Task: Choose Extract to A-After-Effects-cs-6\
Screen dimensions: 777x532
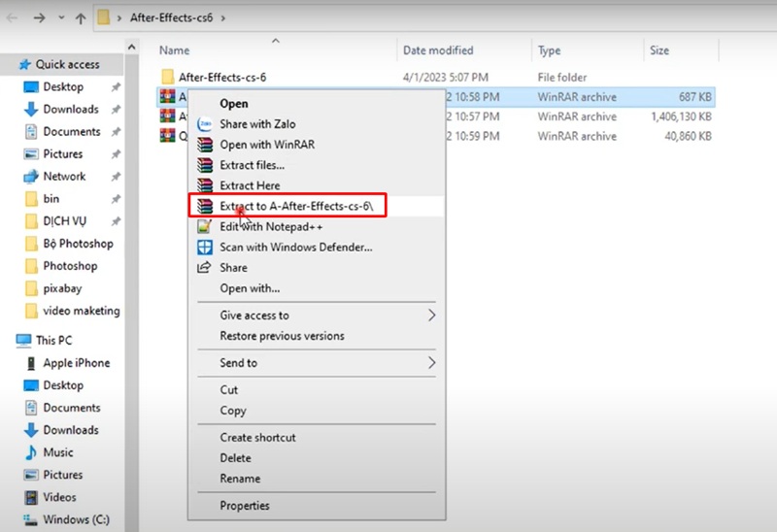Action: 296,206
